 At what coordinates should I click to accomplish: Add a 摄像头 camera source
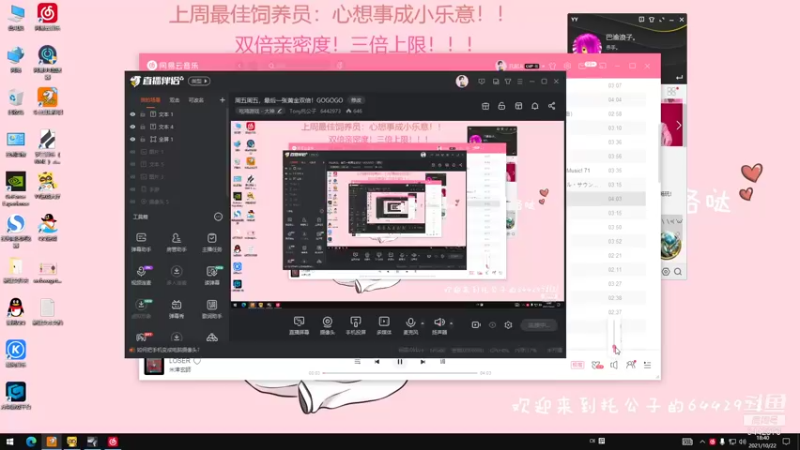(x=327, y=325)
